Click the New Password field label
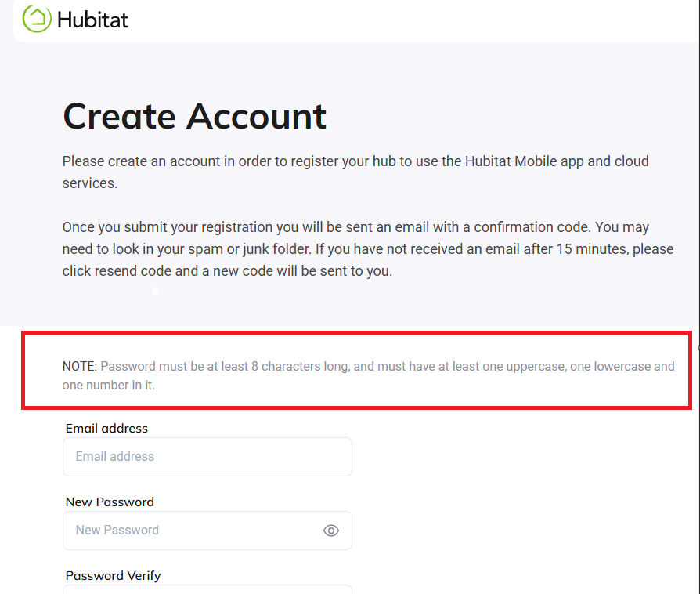 tap(110, 502)
